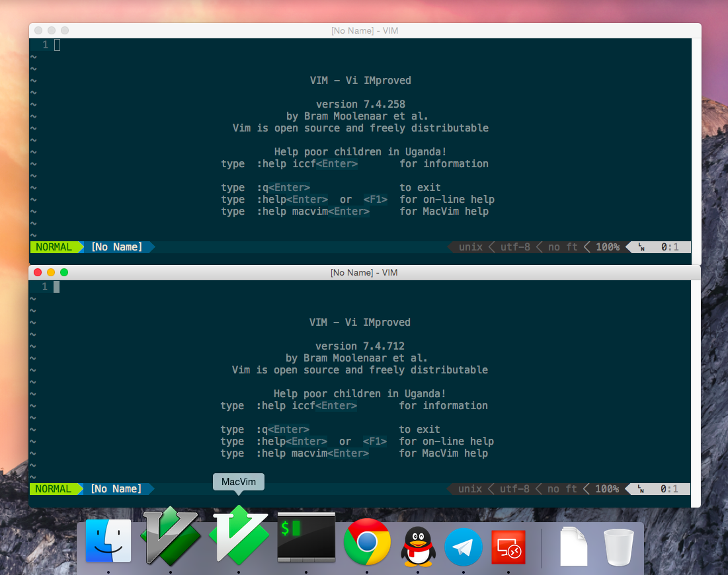This screenshot has height=575, width=728.
Task: Click '100%' in lower window status line
Action: coord(607,488)
